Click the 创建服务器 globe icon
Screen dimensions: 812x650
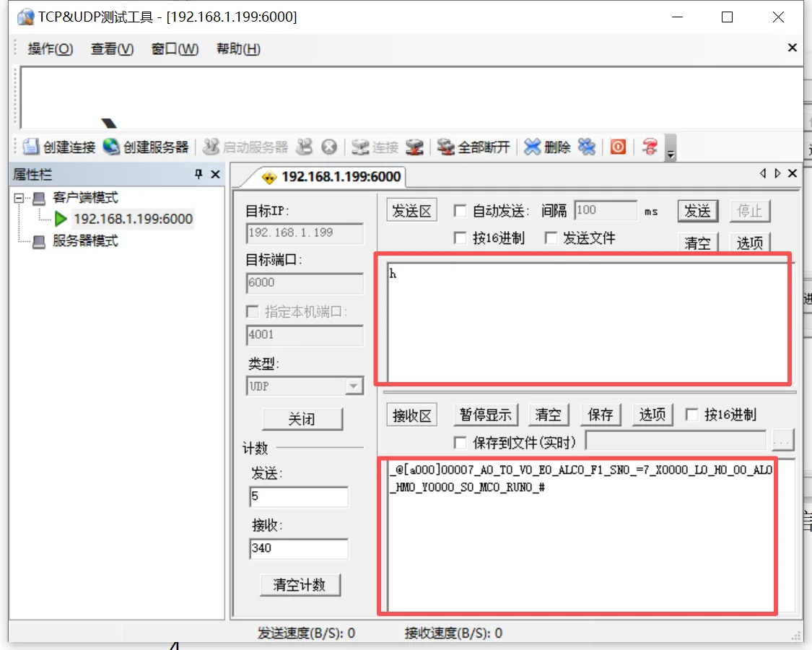click(x=111, y=147)
